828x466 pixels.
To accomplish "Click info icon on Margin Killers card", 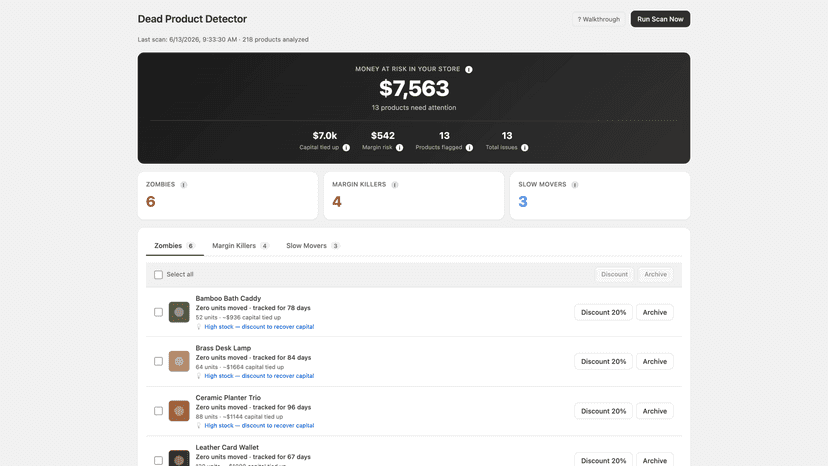I will (394, 185).
